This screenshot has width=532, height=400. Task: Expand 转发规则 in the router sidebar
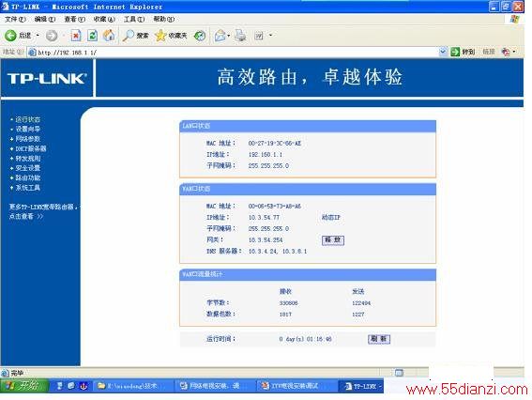28,159
